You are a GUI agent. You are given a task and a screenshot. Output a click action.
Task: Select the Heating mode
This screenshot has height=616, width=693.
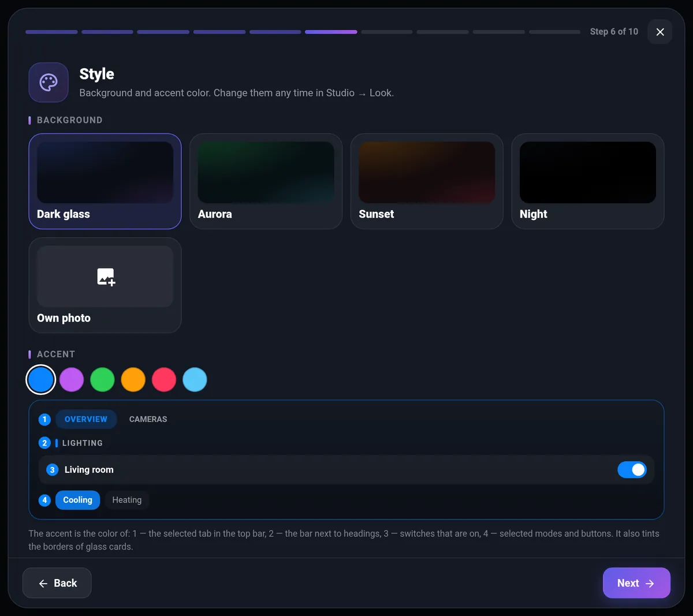127,500
